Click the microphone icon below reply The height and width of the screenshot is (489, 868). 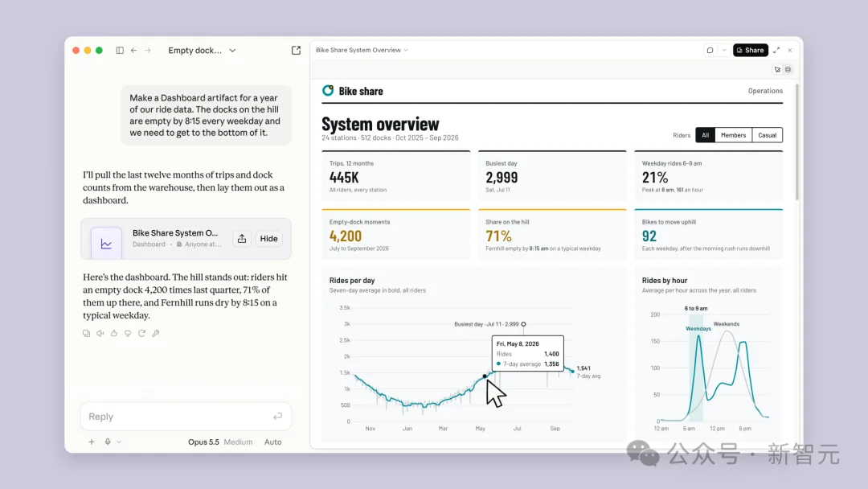point(108,442)
